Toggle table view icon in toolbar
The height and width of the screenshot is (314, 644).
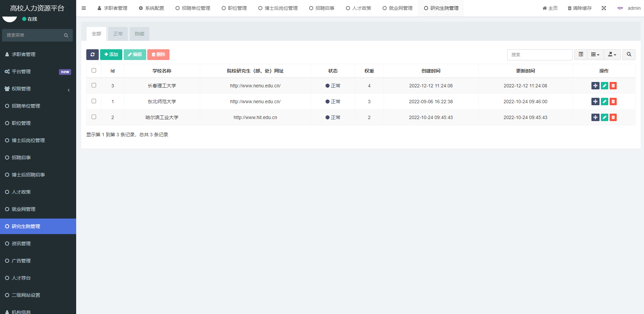click(581, 55)
